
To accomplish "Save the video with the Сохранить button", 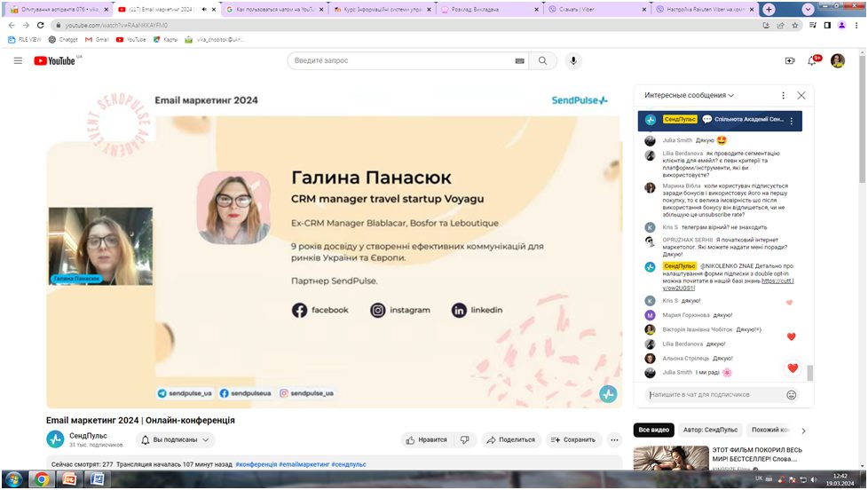I will [572, 439].
